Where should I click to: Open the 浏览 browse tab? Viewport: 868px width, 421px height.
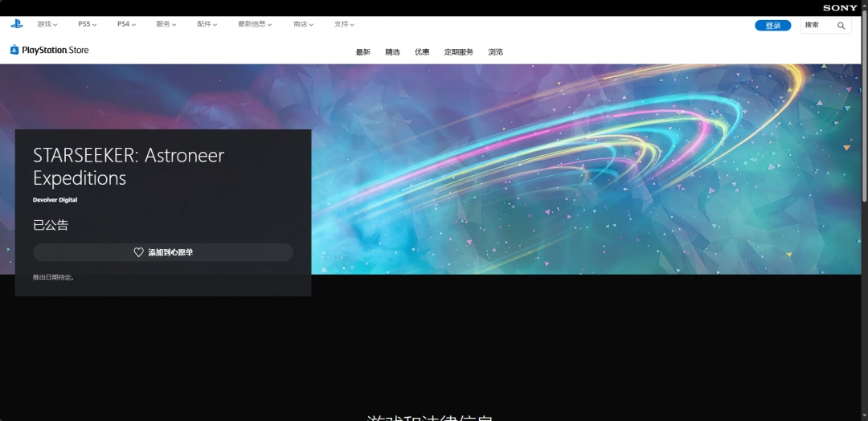click(496, 52)
